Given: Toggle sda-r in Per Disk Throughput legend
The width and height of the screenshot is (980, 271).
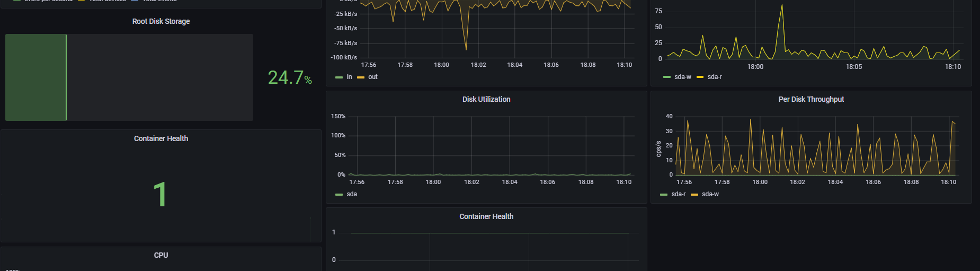Looking at the screenshot, I should [679, 194].
